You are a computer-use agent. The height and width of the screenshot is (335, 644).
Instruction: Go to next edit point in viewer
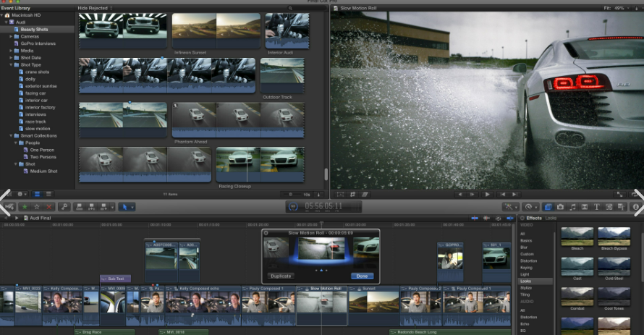(x=514, y=194)
